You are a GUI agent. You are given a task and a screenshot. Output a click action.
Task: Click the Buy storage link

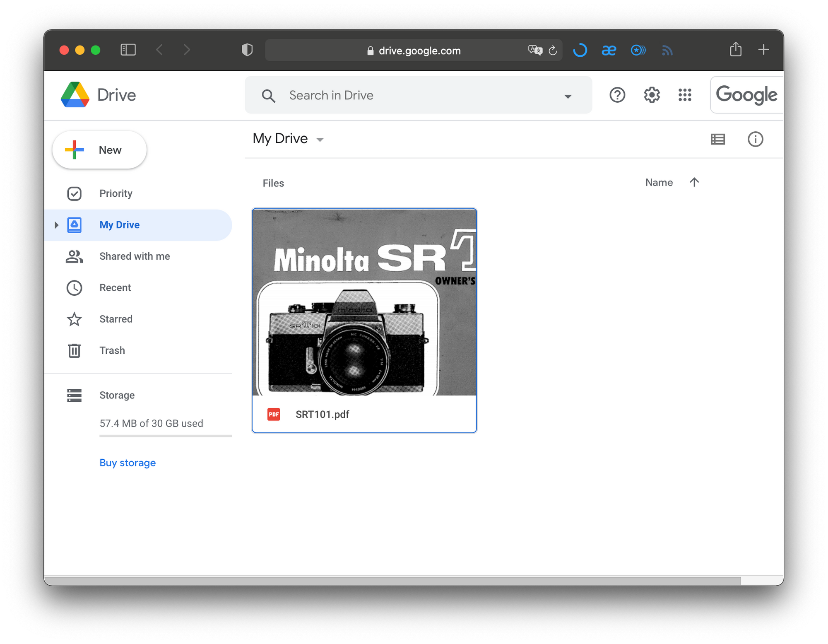128,463
